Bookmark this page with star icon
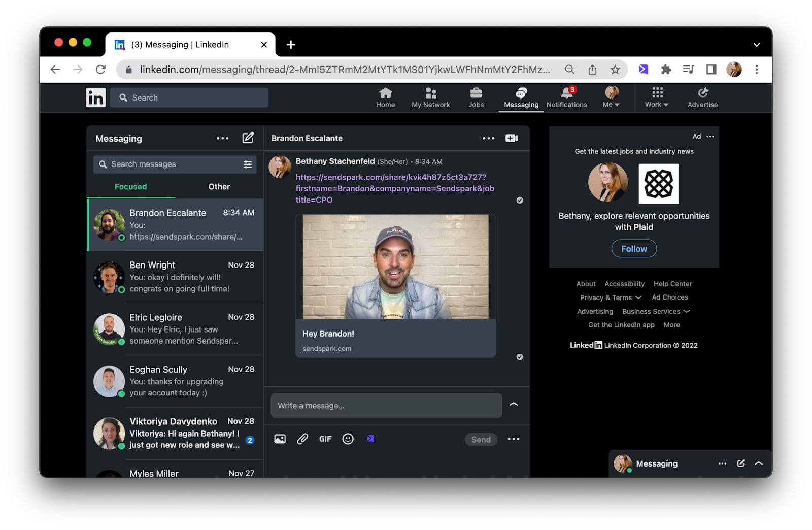This screenshot has width=812, height=530. [615, 70]
